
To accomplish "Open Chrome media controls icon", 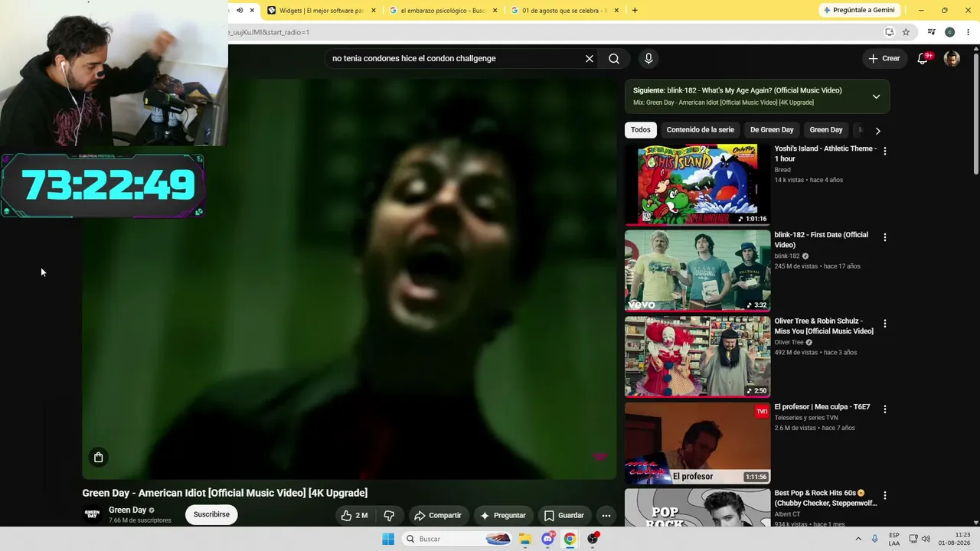I will click(x=931, y=32).
